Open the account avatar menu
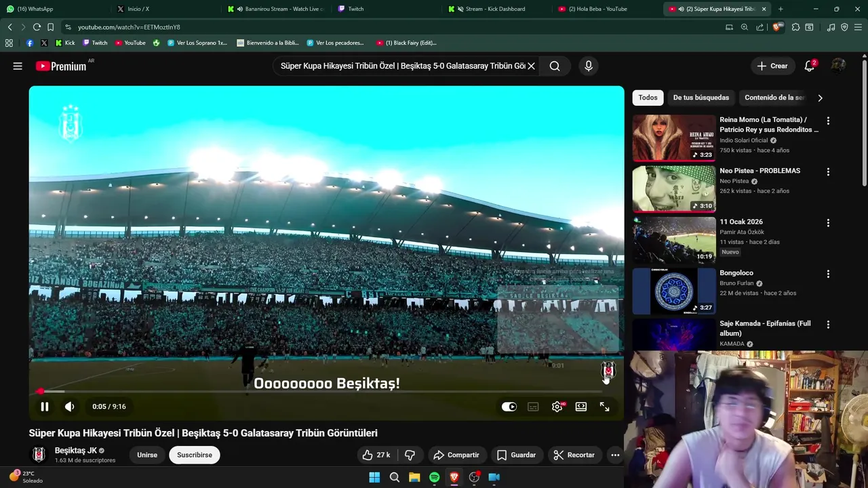Image resolution: width=868 pixels, height=488 pixels. click(839, 66)
